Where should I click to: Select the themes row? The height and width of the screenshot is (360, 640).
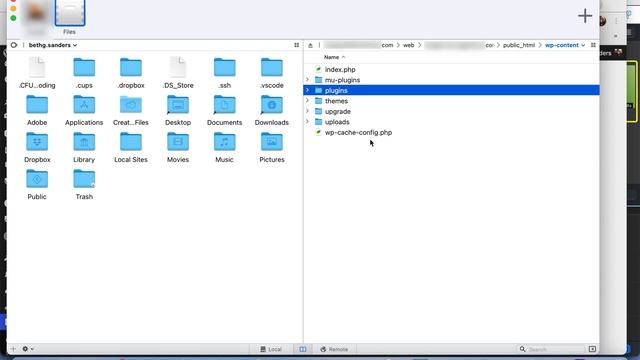(451, 101)
